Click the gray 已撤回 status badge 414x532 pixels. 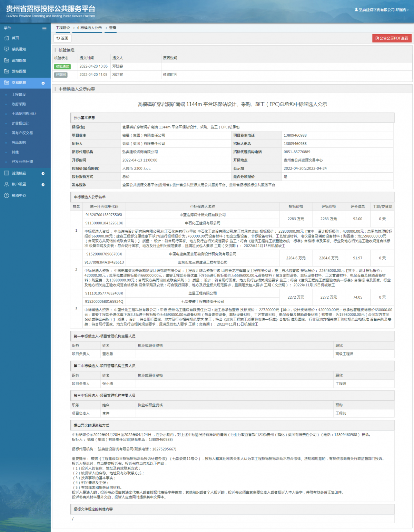pos(61,75)
